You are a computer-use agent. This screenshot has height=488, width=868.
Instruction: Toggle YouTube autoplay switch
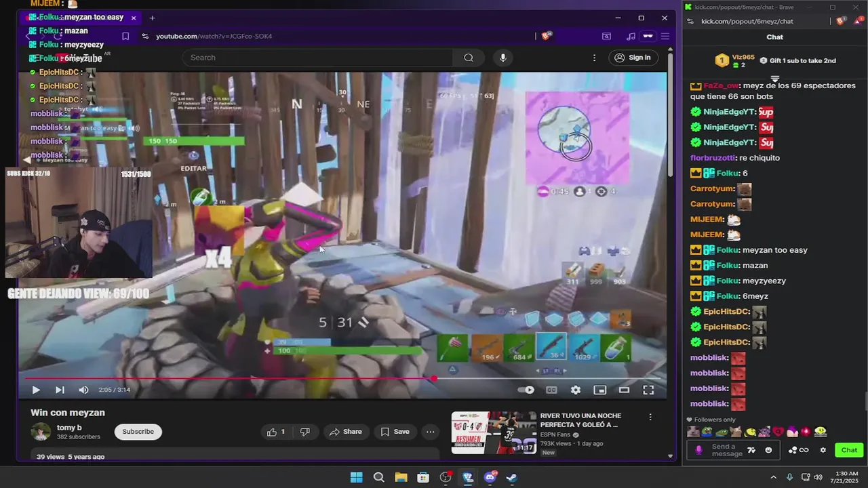click(526, 390)
